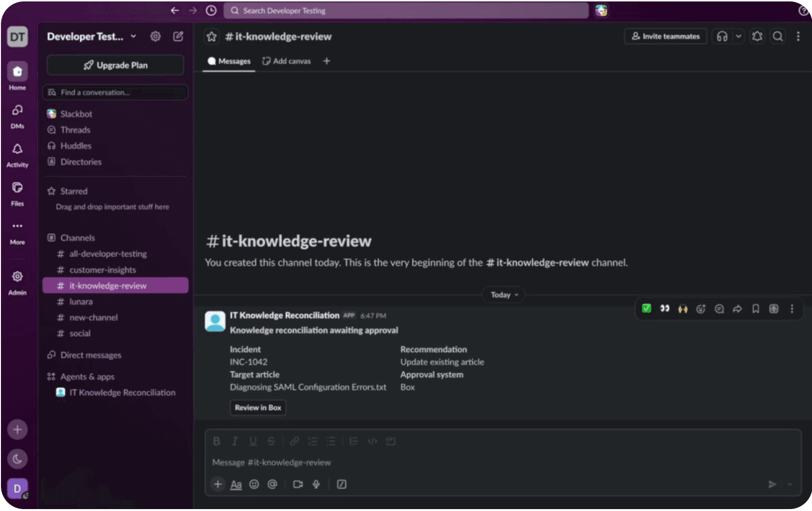
Task: Click the plus create button in the rail
Action: (17, 430)
